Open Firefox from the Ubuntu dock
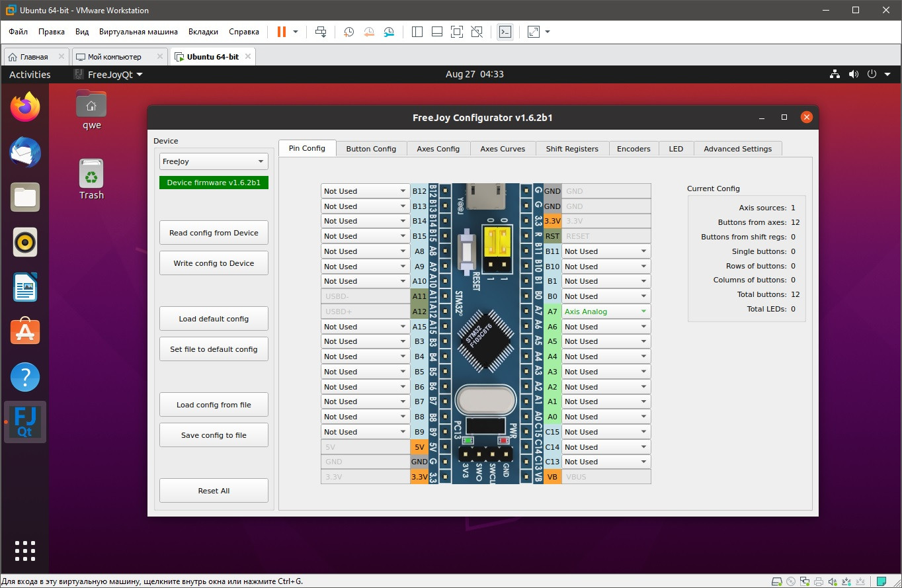 [x=25, y=107]
